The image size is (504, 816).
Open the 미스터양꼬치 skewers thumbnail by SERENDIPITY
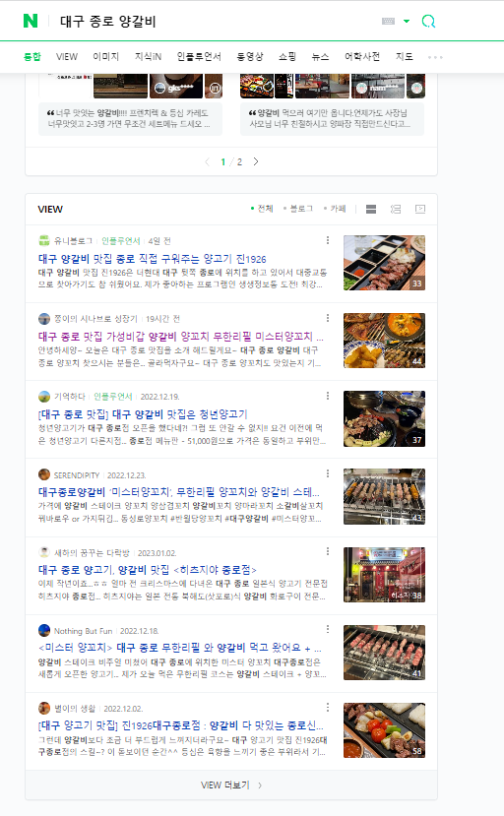click(x=384, y=496)
